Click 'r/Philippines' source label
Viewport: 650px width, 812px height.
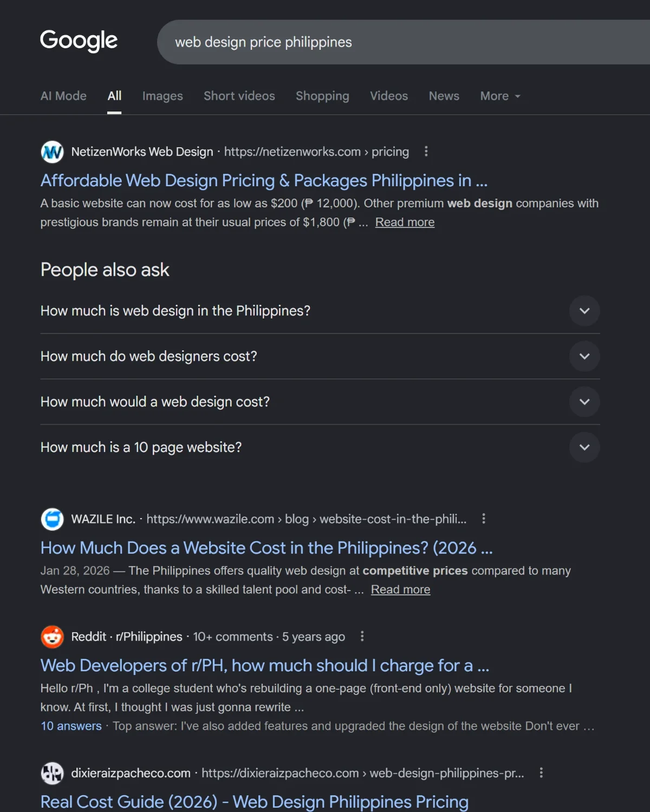click(149, 637)
